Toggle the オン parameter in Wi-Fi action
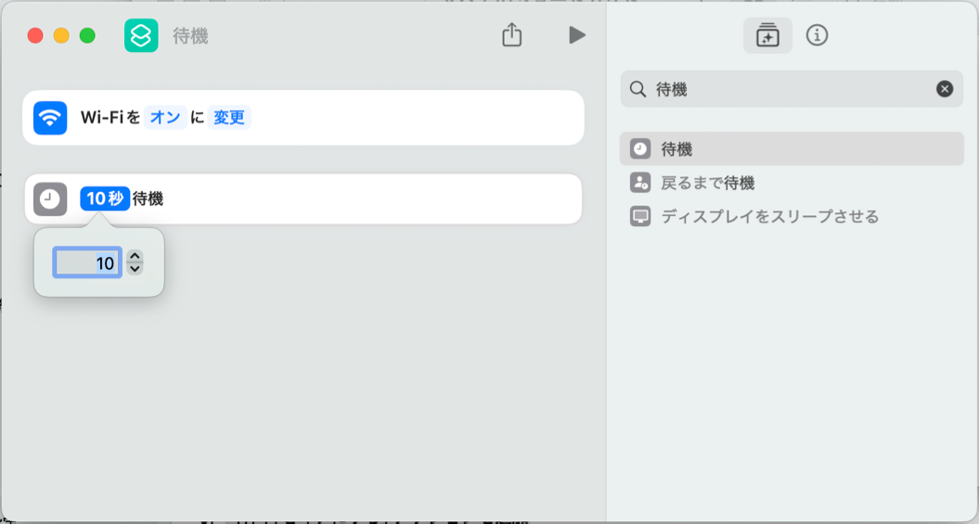 [x=165, y=118]
